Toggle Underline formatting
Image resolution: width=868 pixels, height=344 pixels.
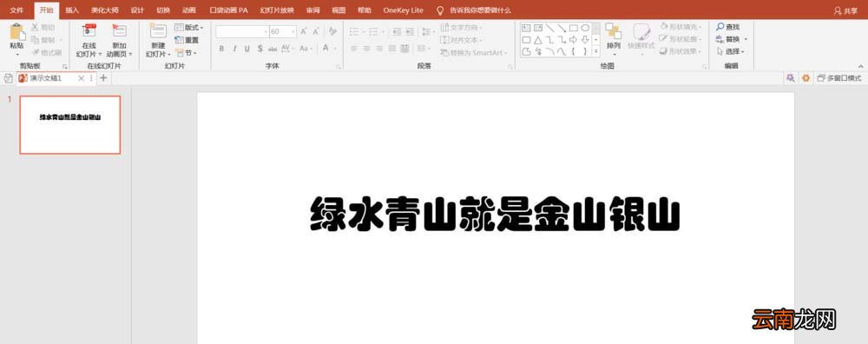tap(247, 49)
